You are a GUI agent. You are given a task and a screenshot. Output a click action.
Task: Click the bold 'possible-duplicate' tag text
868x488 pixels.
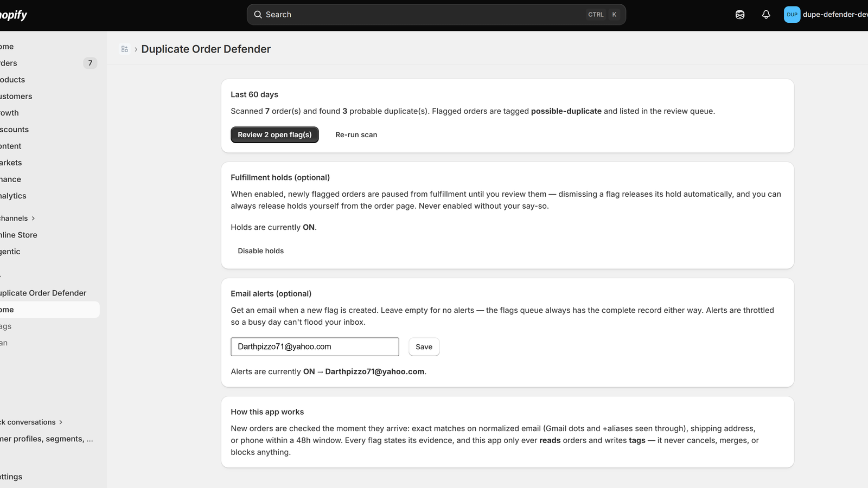[x=566, y=111]
